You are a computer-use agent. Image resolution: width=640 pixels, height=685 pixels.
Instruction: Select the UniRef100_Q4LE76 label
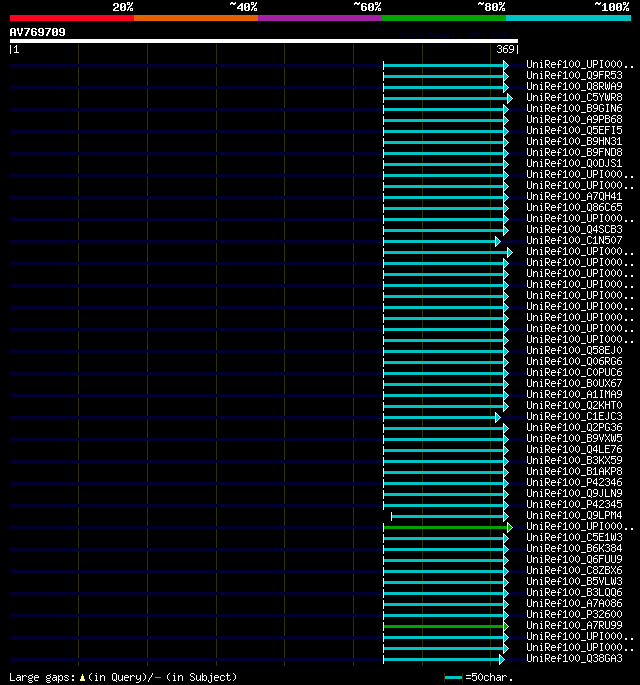[574, 449]
